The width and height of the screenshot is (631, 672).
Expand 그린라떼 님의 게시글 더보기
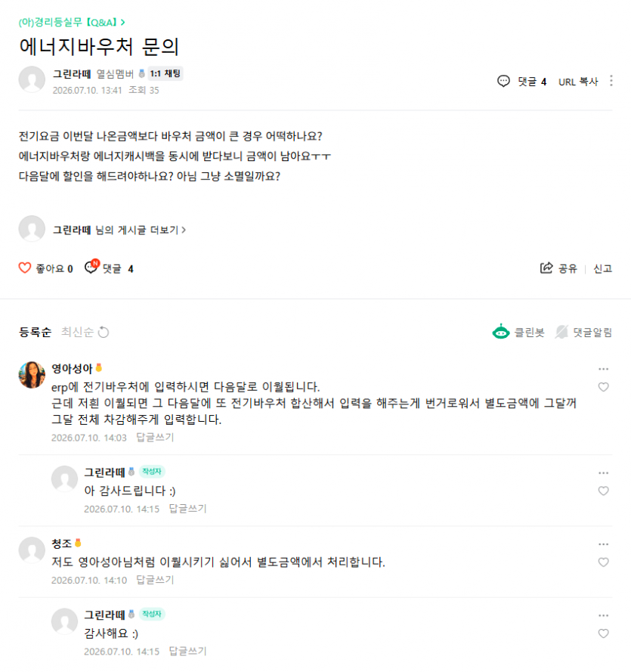(x=119, y=230)
